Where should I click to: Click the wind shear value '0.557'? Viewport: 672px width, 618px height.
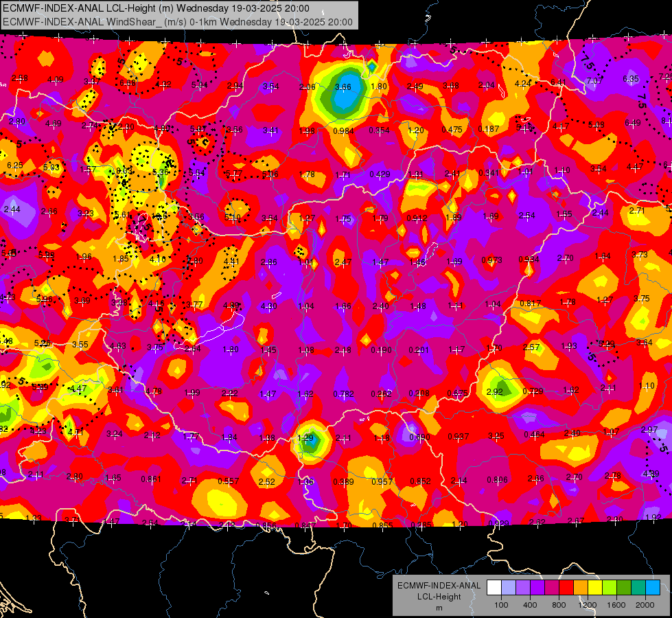[x=229, y=481]
